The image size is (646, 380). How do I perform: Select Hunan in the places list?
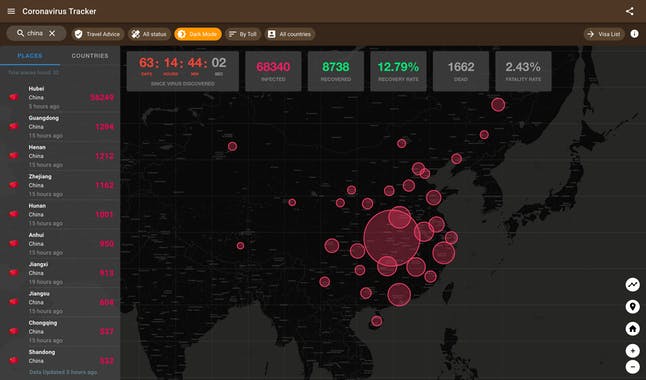(60, 214)
